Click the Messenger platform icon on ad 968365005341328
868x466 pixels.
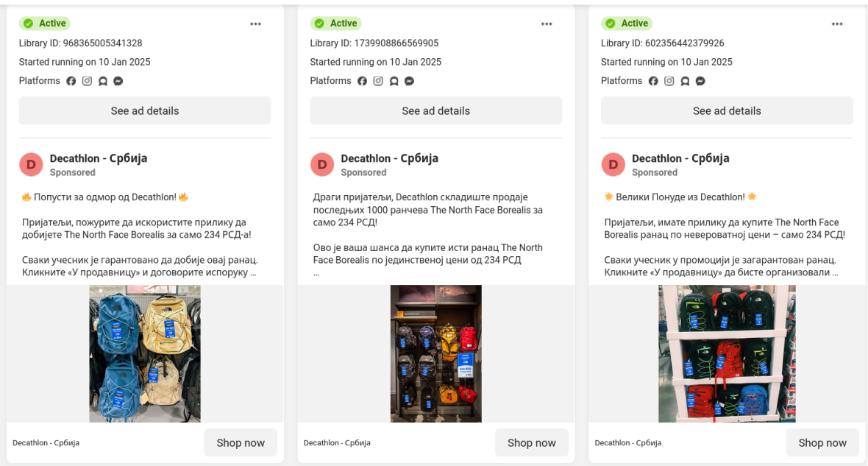click(x=118, y=81)
